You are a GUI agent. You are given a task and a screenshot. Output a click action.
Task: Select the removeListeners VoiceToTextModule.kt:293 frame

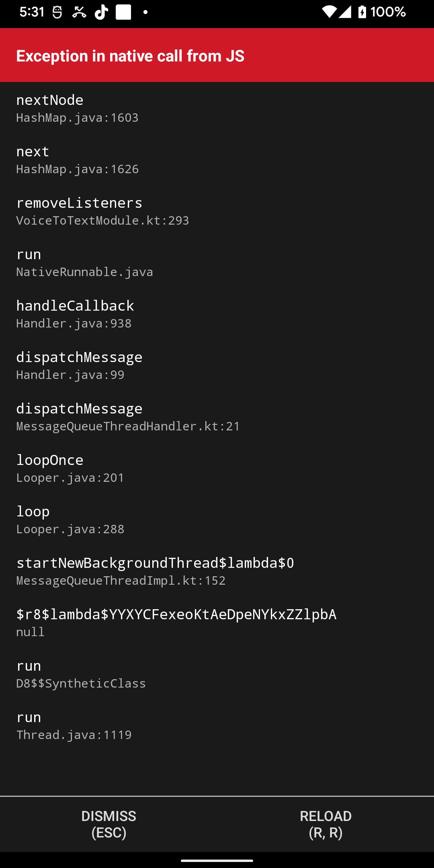102,211
